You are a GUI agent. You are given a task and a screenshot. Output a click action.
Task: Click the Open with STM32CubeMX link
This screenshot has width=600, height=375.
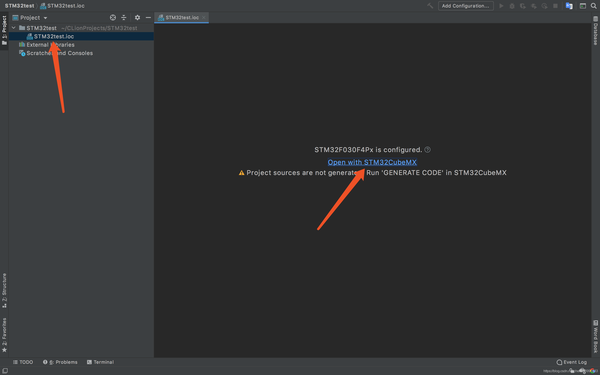[x=372, y=162]
